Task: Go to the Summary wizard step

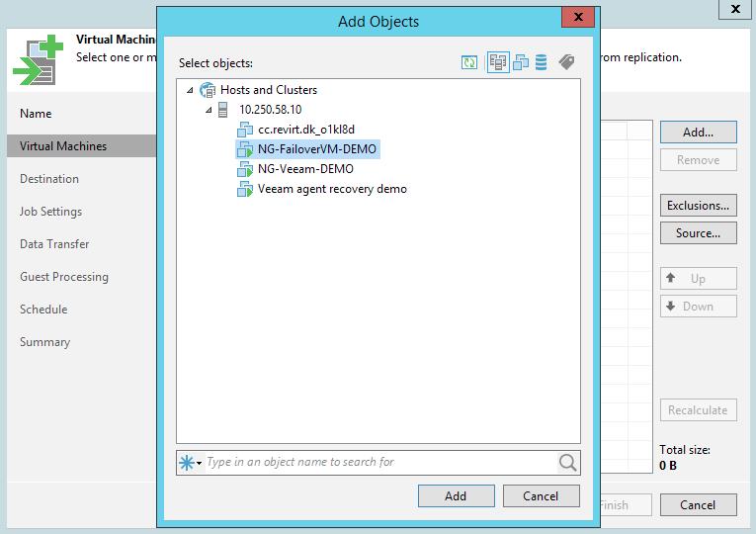Action: (44, 342)
